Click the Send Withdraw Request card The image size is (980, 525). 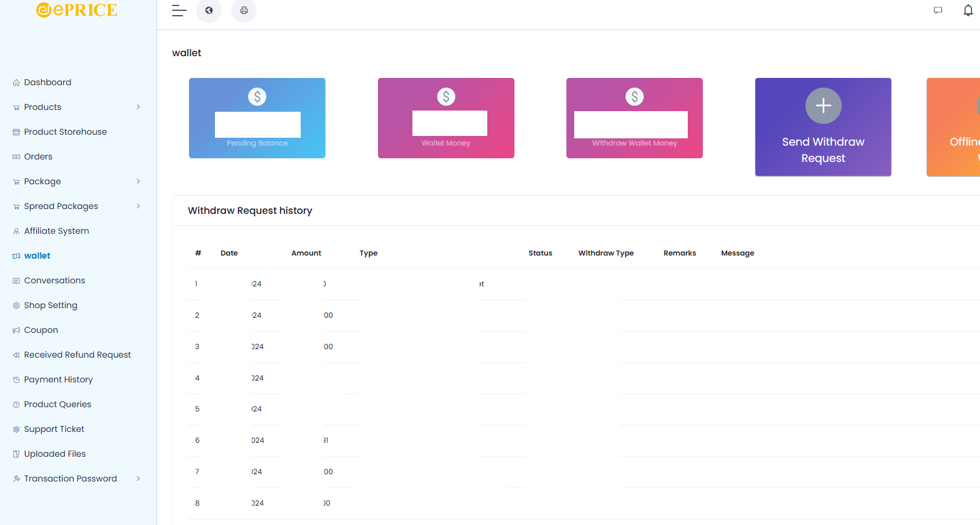(x=823, y=127)
